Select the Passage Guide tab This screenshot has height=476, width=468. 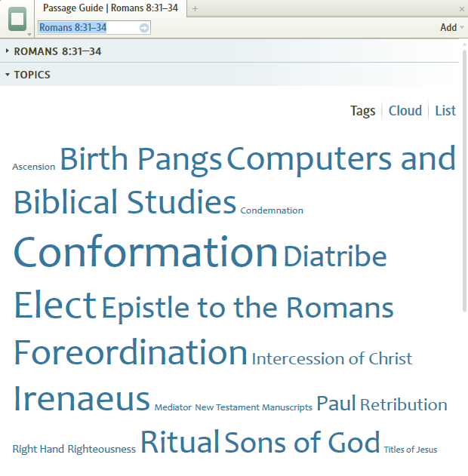click(110, 8)
